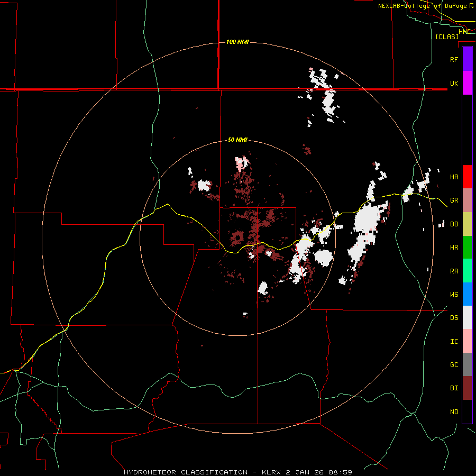The height and width of the screenshot is (476, 476).
Task: Click the 100 NMI range ring label
Action: tap(237, 42)
